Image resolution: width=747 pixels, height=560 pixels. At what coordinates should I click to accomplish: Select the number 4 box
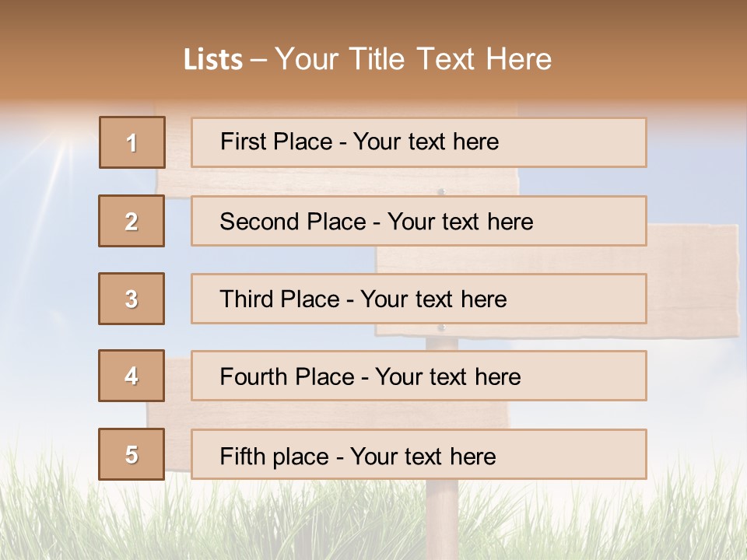[132, 376]
